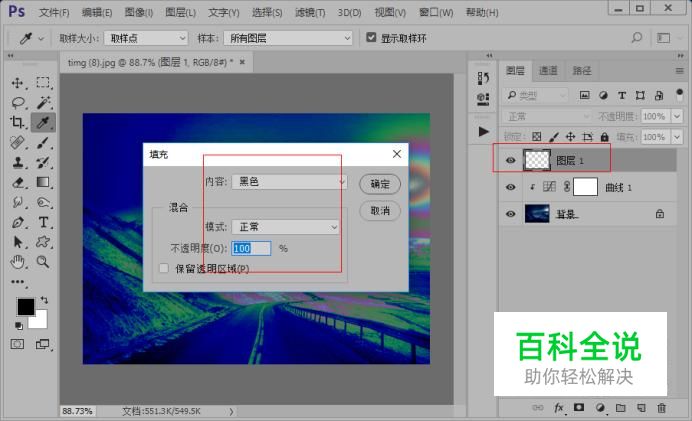Select the Move tool
Screen dimensions: 692x421
18,83
